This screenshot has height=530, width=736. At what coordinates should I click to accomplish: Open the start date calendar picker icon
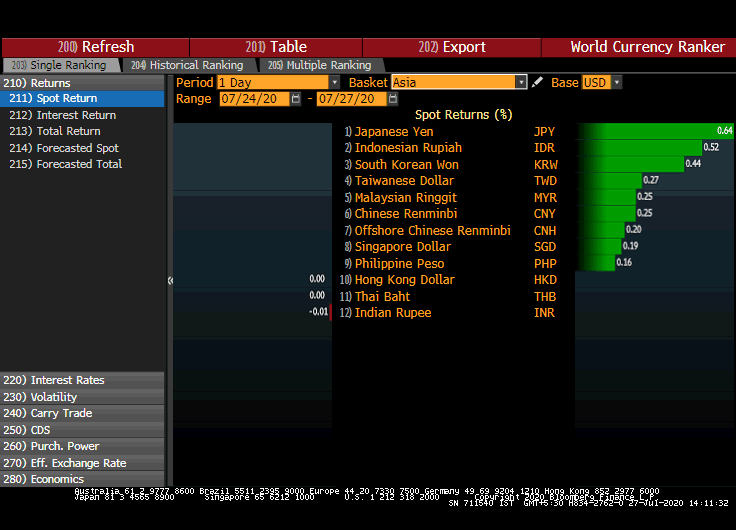click(296, 99)
